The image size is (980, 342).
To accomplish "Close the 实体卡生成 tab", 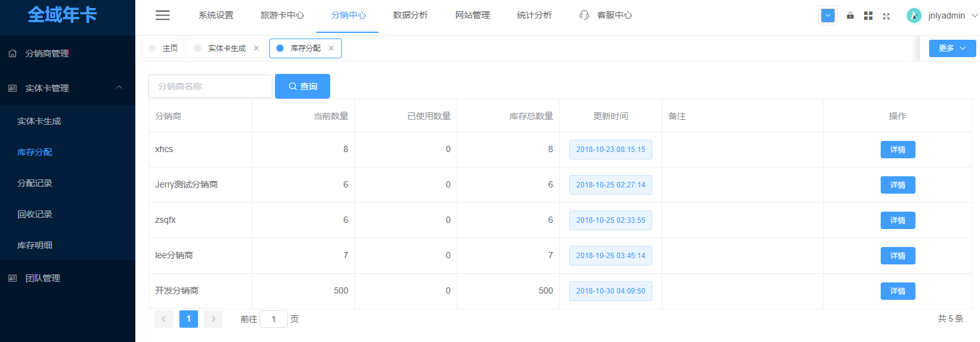I will [256, 48].
